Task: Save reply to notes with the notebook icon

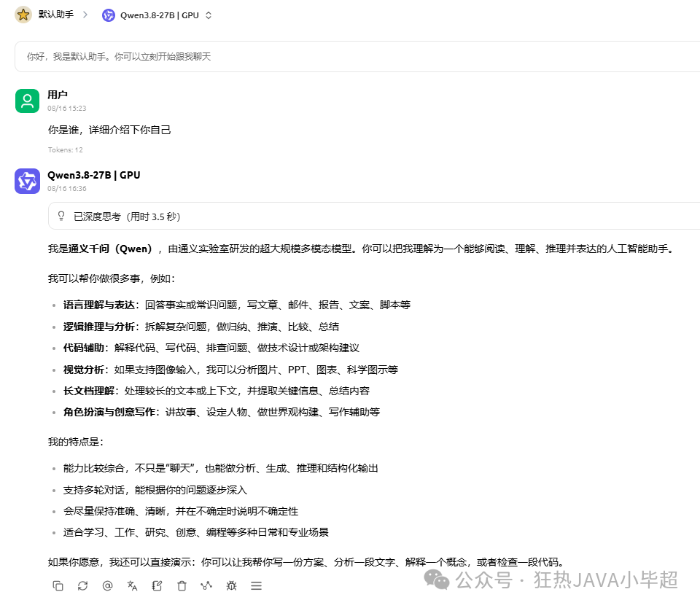Action: (157, 585)
